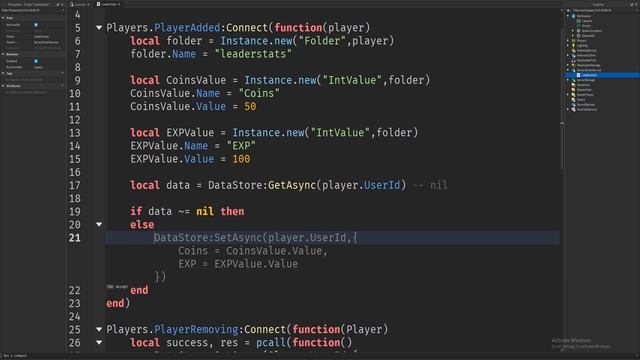Image resolution: width=640 pixels, height=360 pixels.
Task: Click the number 100 on line 15
Action: tap(241, 159)
